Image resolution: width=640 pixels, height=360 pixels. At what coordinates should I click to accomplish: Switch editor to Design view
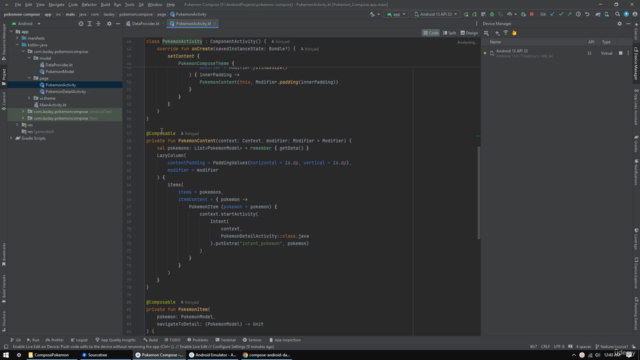(469, 33)
